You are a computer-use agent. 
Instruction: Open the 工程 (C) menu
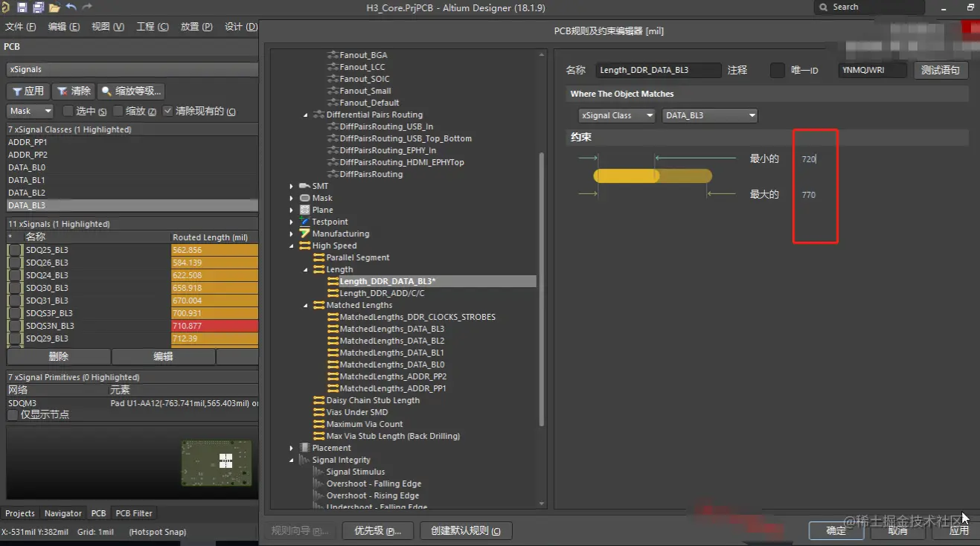click(x=153, y=27)
